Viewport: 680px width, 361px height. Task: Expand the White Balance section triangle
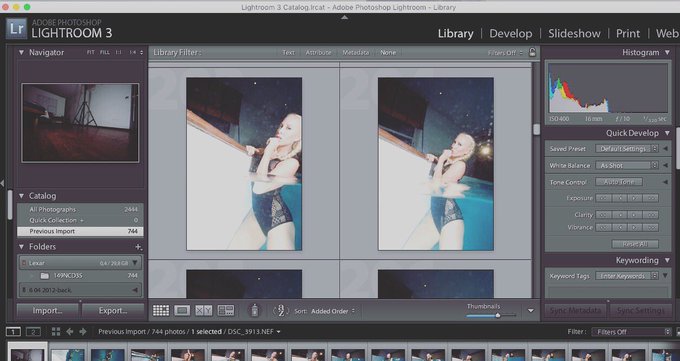coord(665,165)
